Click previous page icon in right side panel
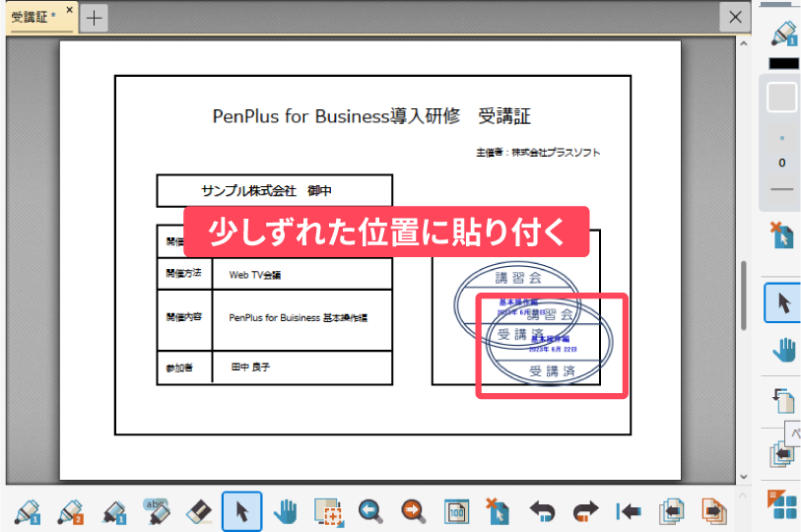 coord(783,453)
